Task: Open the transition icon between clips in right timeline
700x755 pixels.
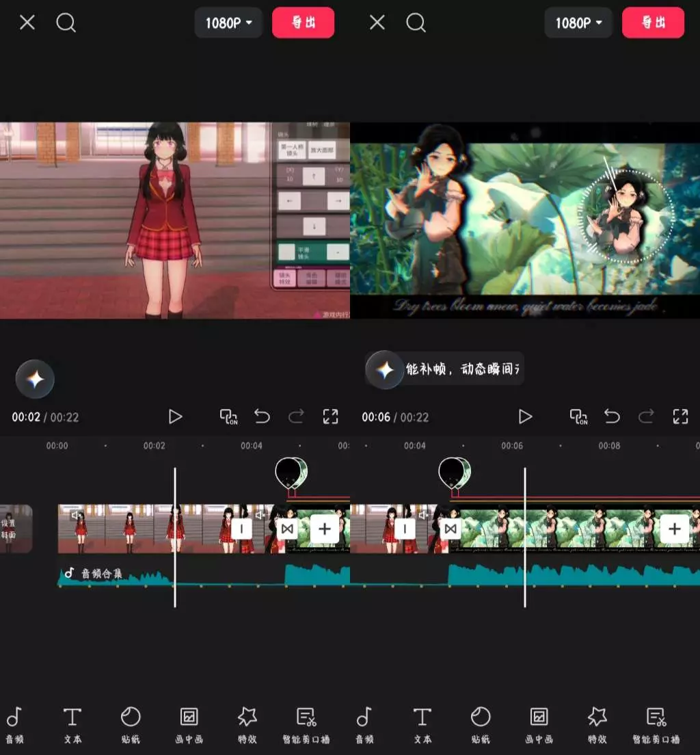Action: [450, 529]
